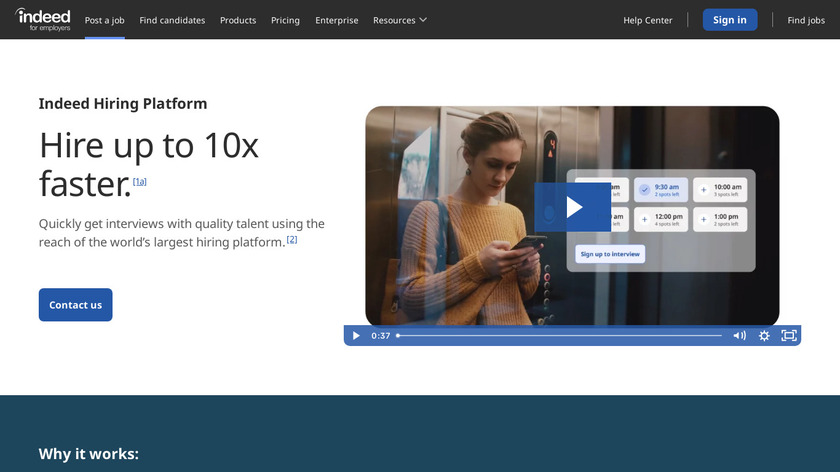Click the Why it works: heading
This screenshot has height=472, width=840.
88,454
